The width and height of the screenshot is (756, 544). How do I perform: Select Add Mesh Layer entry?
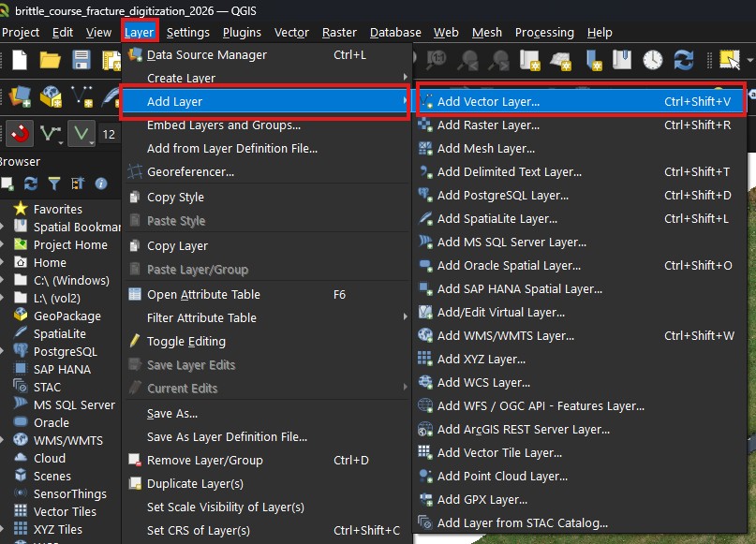pos(582,149)
